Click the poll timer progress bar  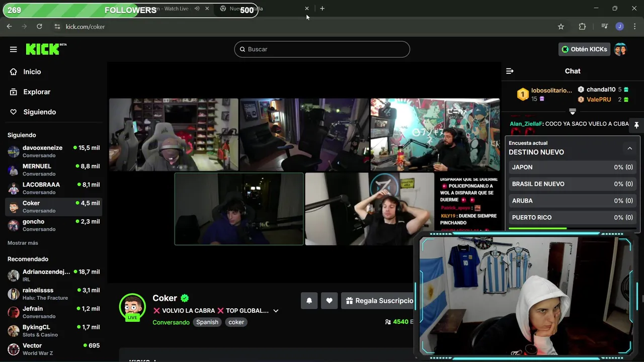point(572,229)
